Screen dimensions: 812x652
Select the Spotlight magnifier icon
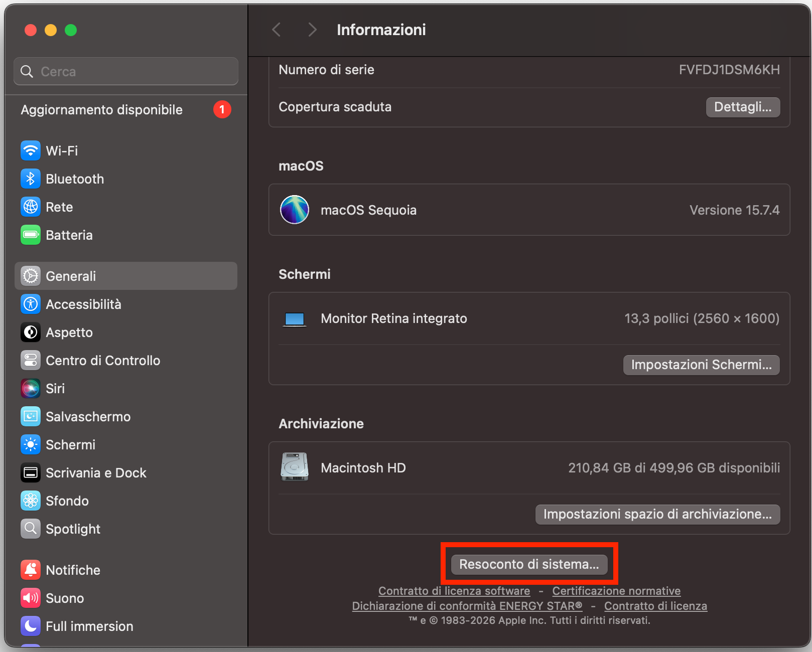(x=31, y=529)
